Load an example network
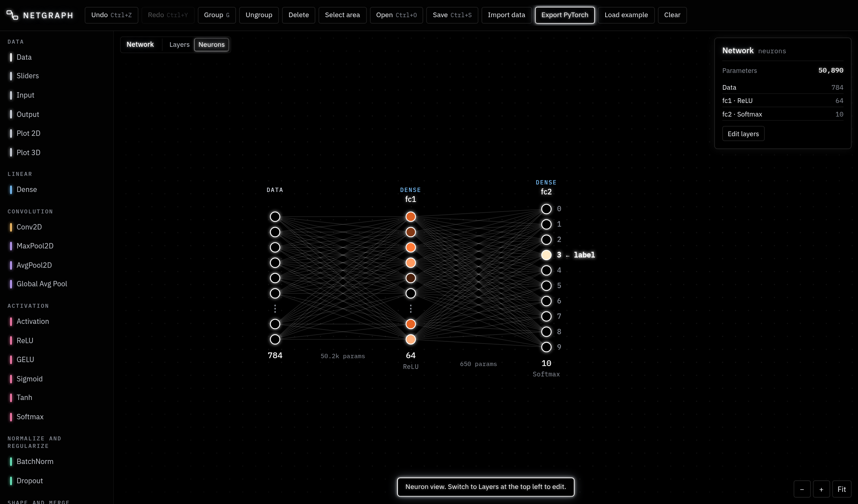Image resolution: width=858 pixels, height=504 pixels. click(626, 15)
